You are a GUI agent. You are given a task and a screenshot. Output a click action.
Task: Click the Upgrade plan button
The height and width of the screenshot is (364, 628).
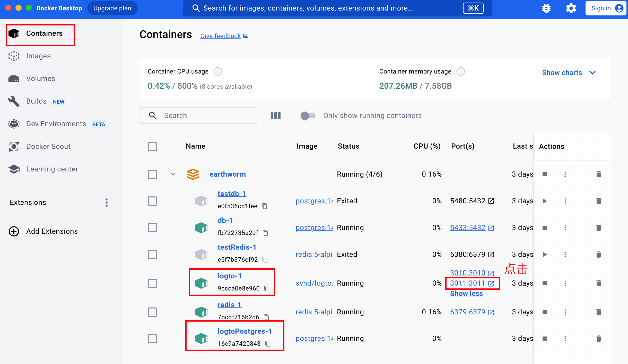[x=112, y=8]
